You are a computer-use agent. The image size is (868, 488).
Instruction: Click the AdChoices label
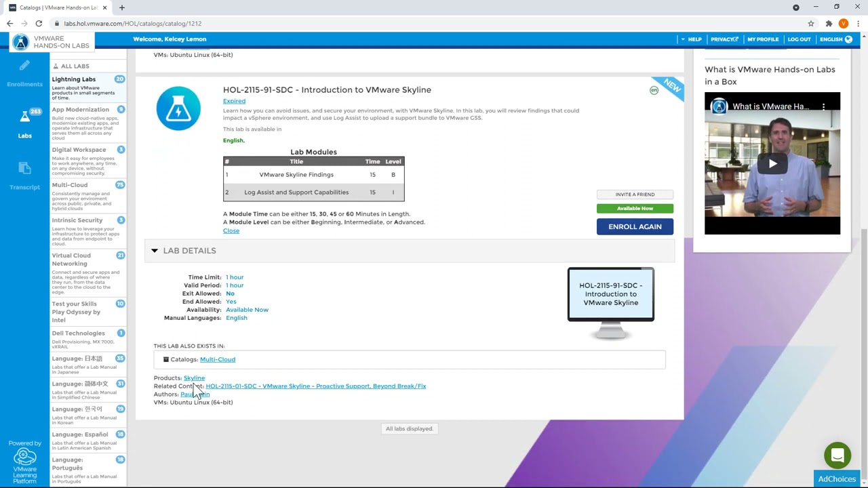(837, 479)
